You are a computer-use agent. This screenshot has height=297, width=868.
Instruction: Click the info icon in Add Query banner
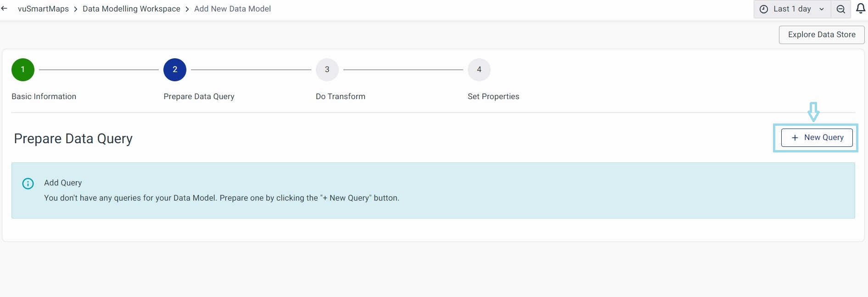pyautogui.click(x=28, y=184)
